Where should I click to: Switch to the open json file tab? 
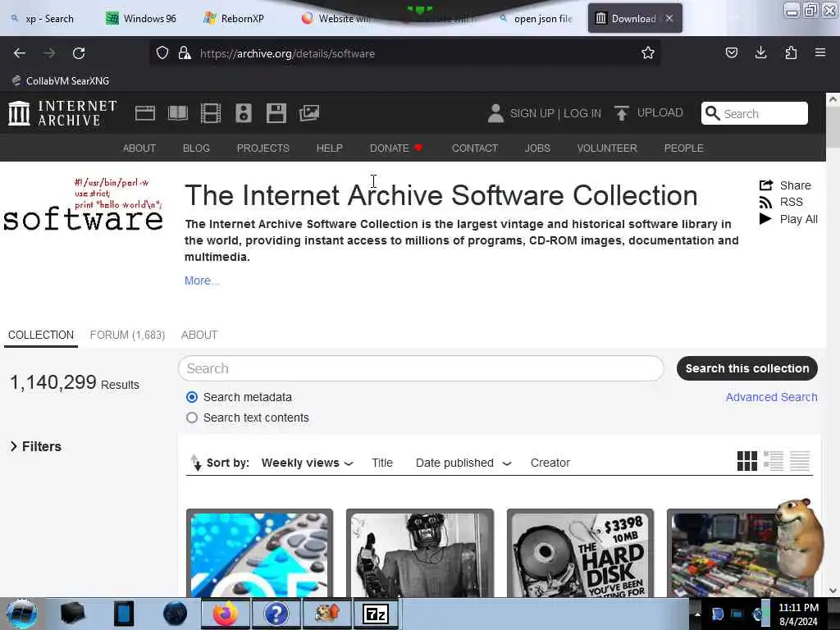[536, 19]
